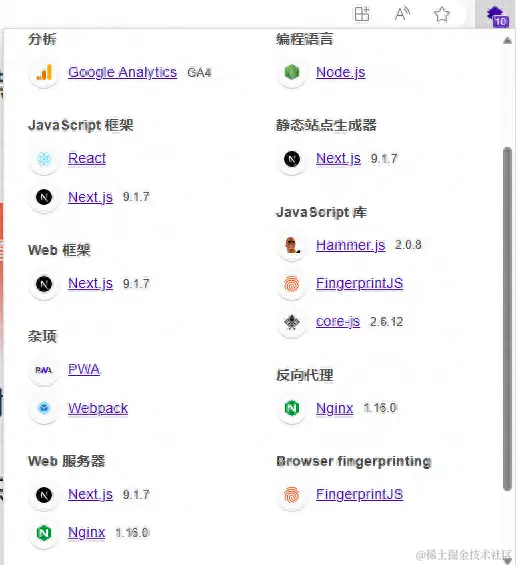The width and height of the screenshot is (516, 565).
Task: Click the Next.js icon under Web 服务器
Action: (x=44, y=495)
